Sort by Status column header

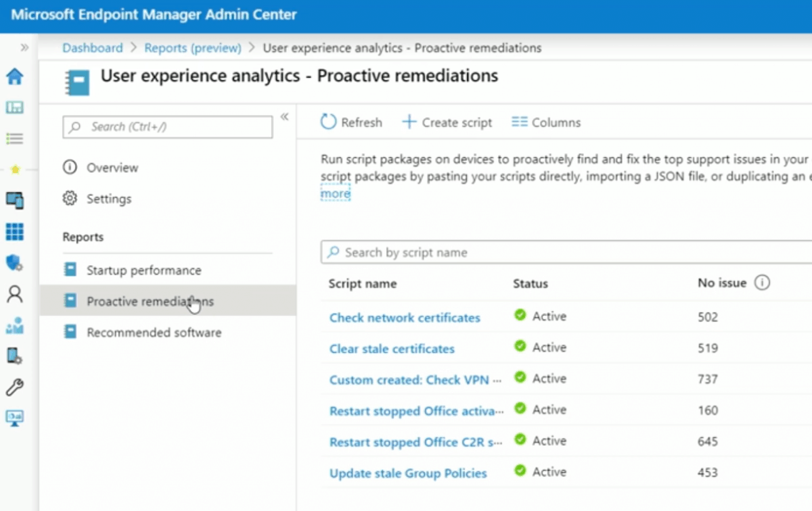tap(530, 283)
